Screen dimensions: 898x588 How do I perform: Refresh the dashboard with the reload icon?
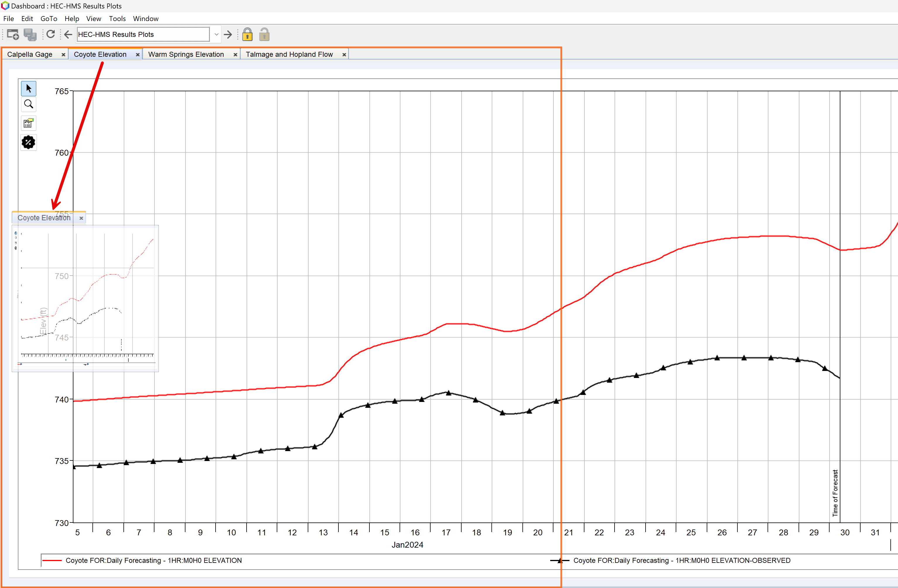(51, 34)
